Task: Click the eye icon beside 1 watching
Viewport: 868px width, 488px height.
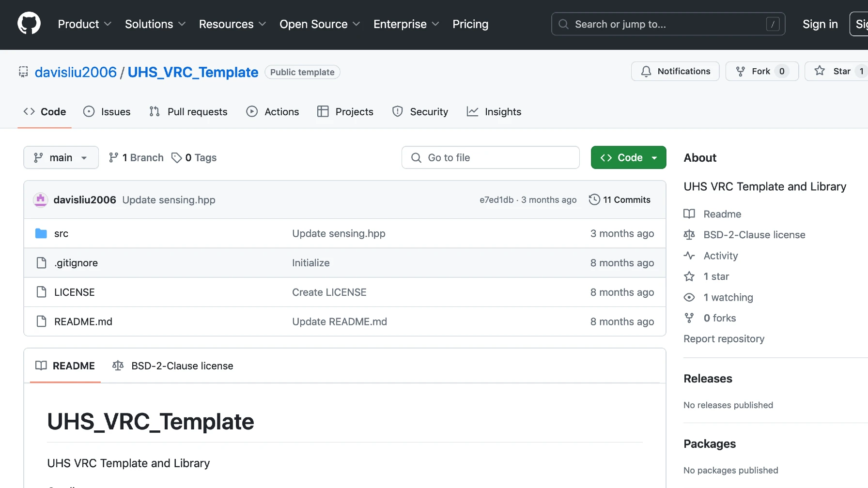Action: (689, 297)
